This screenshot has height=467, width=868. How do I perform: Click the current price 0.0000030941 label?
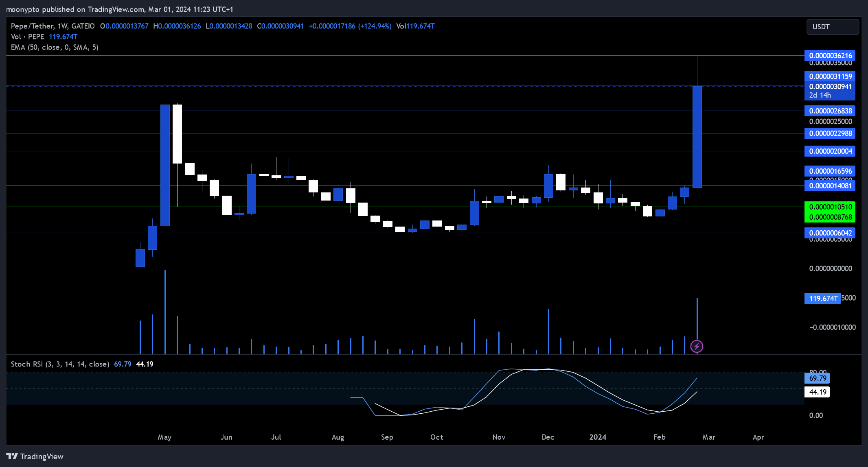830,87
